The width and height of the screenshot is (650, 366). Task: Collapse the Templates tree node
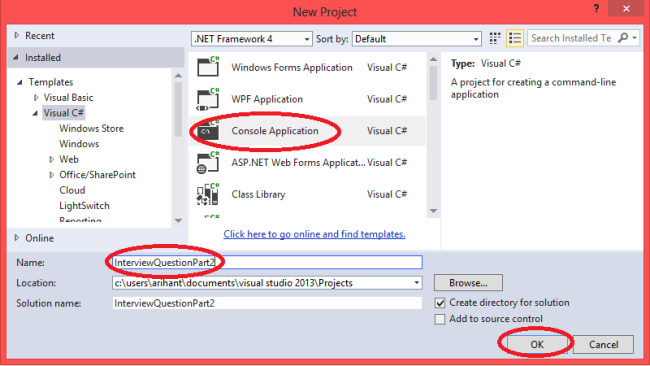coord(19,82)
